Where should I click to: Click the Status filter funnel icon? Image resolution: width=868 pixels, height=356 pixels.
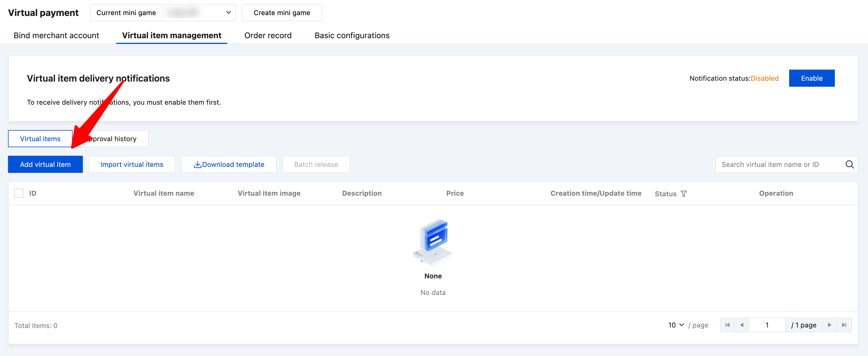click(x=683, y=194)
